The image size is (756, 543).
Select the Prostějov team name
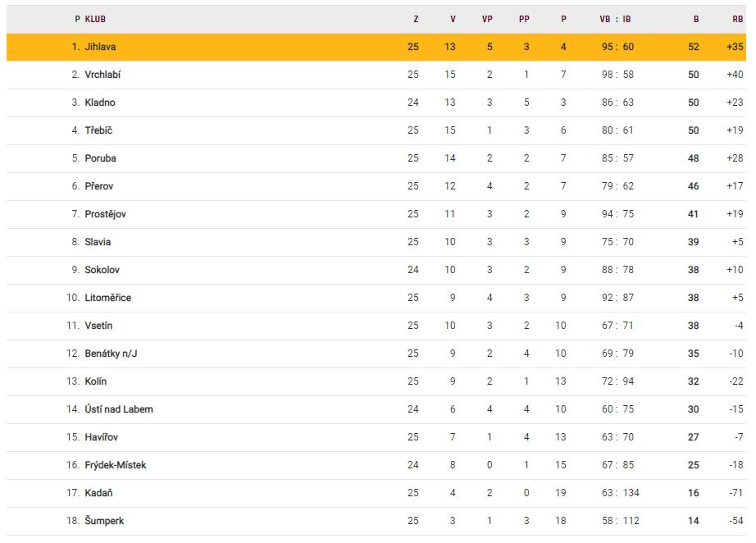105,214
